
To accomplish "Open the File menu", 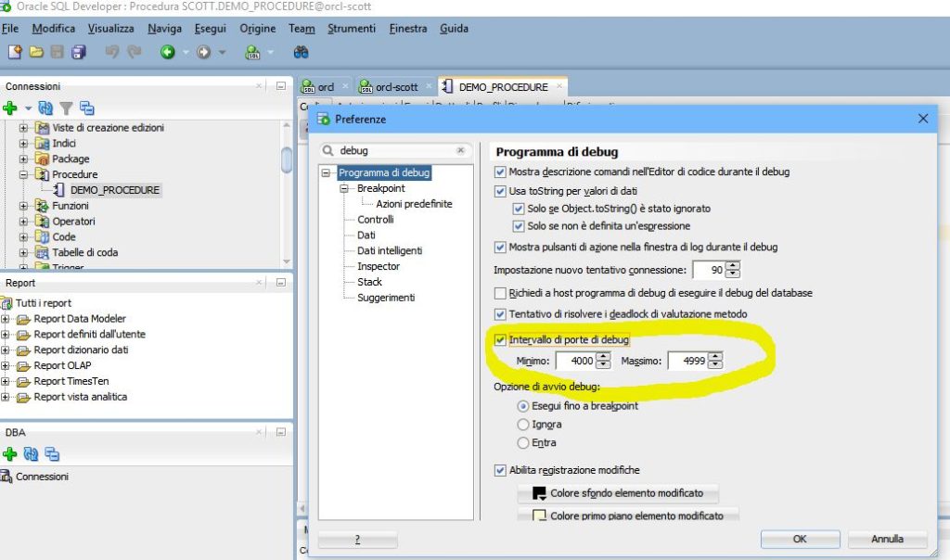I will [10, 28].
